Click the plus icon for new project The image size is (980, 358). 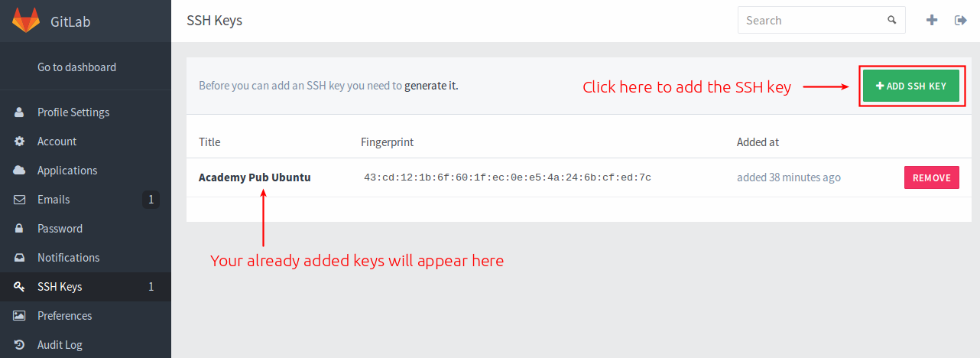click(932, 21)
